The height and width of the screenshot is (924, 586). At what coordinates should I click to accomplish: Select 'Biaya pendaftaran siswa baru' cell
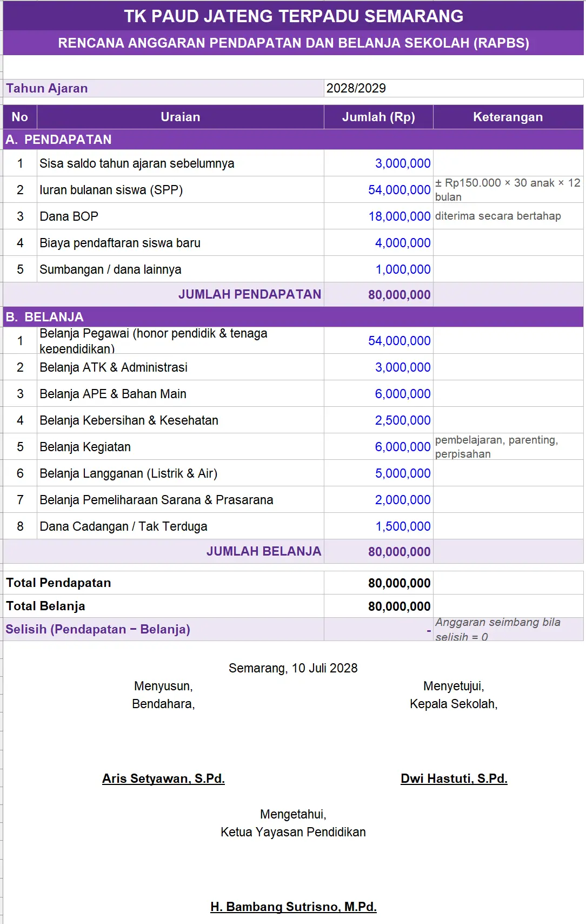click(181, 243)
